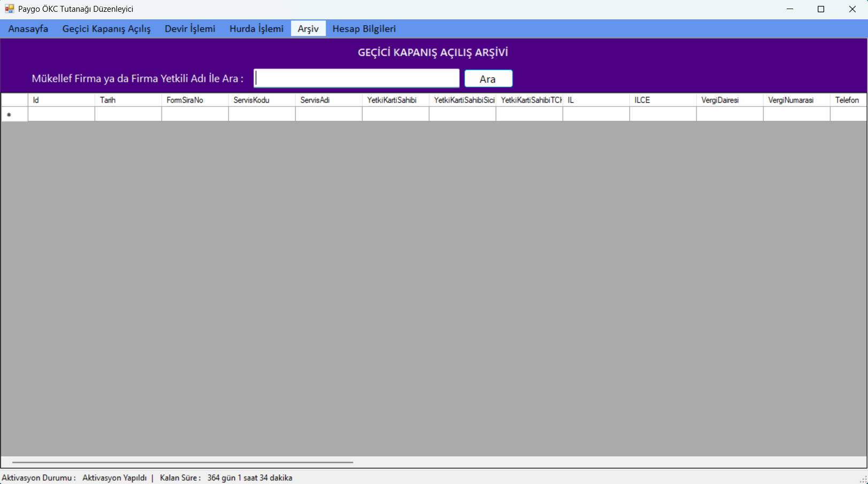Switch to Geçici Kapanış Açılış tab
The width and height of the screenshot is (868, 484).
coord(106,29)
